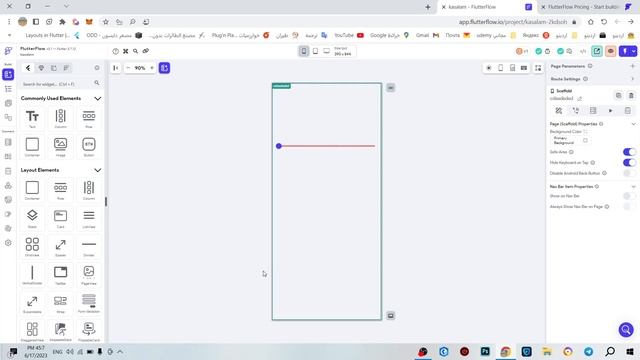
Task: Collapse Page (Scaffold) Properties section
Action: tap(633, 124)
